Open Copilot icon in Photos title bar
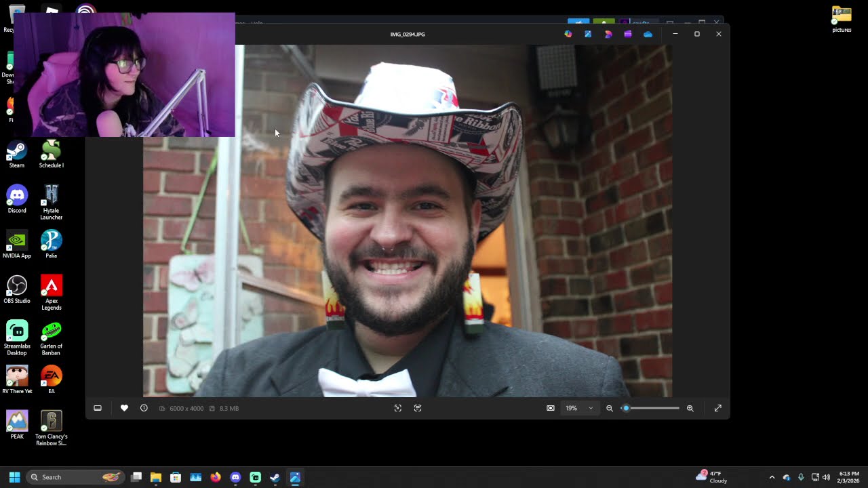This screenshot has height=488, width=868. tap(568, 34)
